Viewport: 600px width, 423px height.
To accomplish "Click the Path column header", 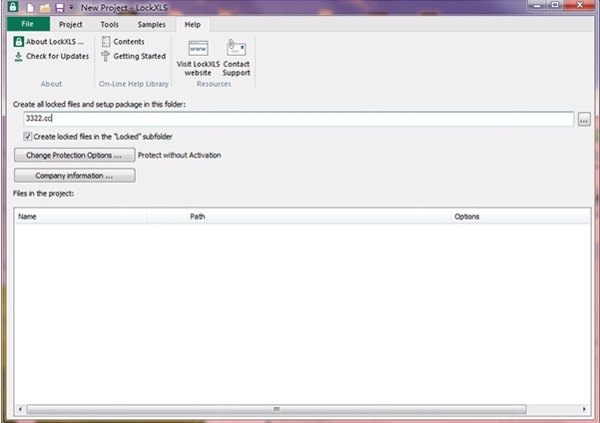I will pyautogui.click(x=318, y=217).
